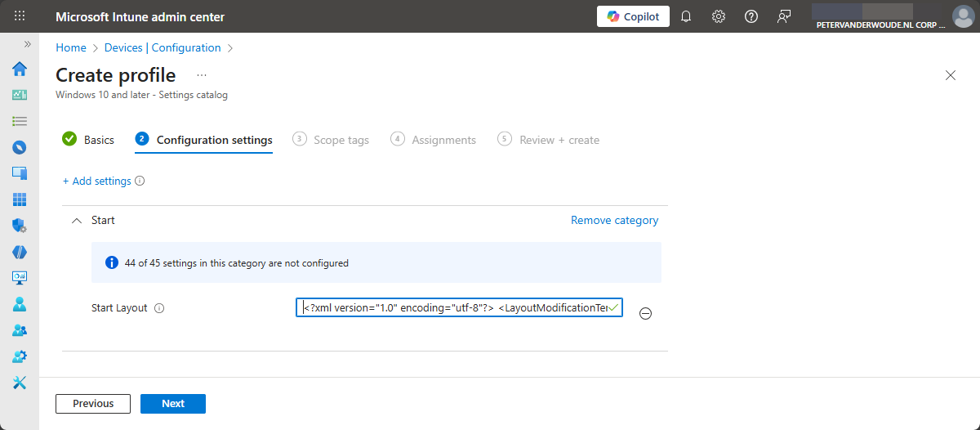Collapse the Start category section
The image size is (980, 430).
(x=77, y=221)
